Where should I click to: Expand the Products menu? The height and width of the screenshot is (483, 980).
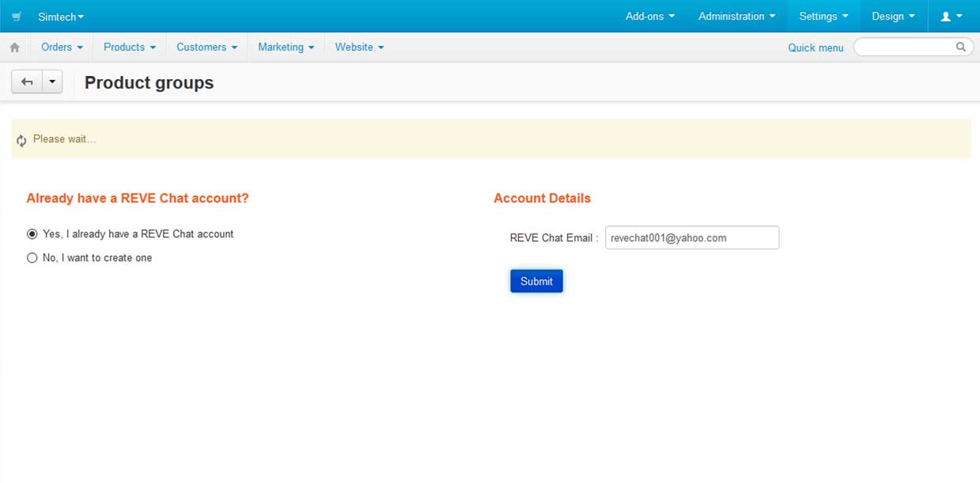click(130, 47)
